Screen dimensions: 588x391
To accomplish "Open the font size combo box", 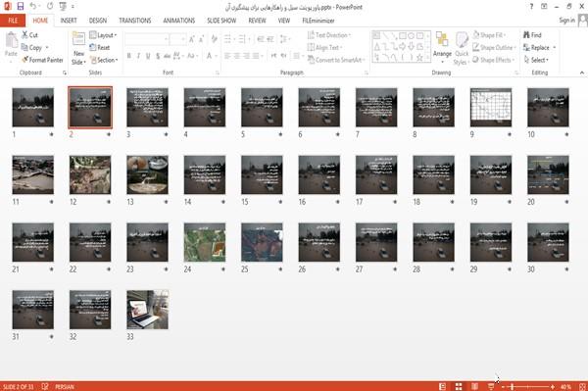I will (177, 39).
